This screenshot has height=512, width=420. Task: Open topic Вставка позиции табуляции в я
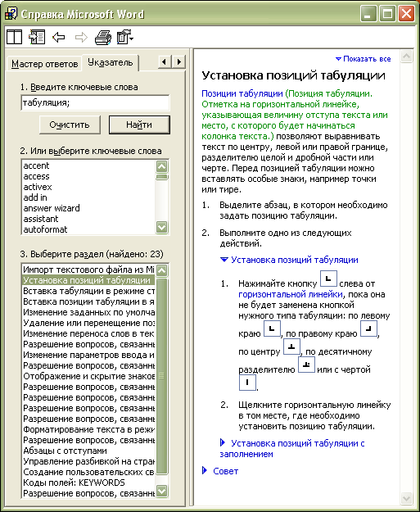(x=88, y=301)
